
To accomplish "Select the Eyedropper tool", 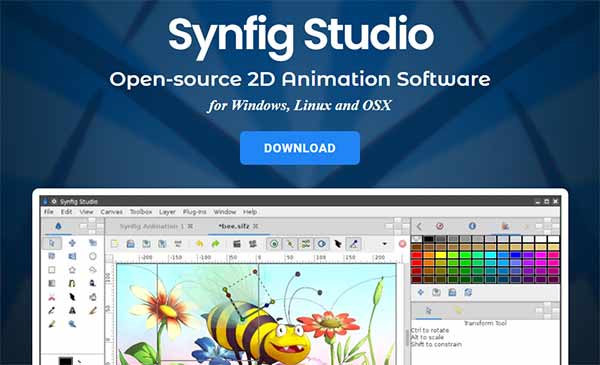I will coord(52,311).
